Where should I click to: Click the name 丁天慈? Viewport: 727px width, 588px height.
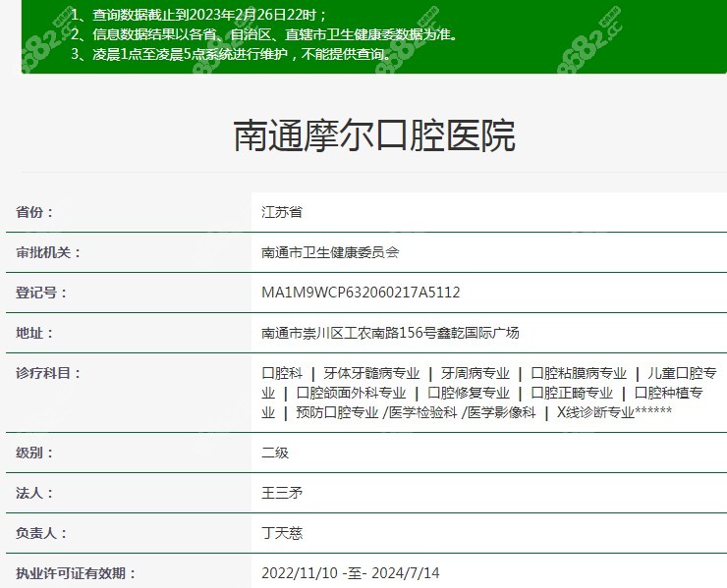click(x=282, y=533)
